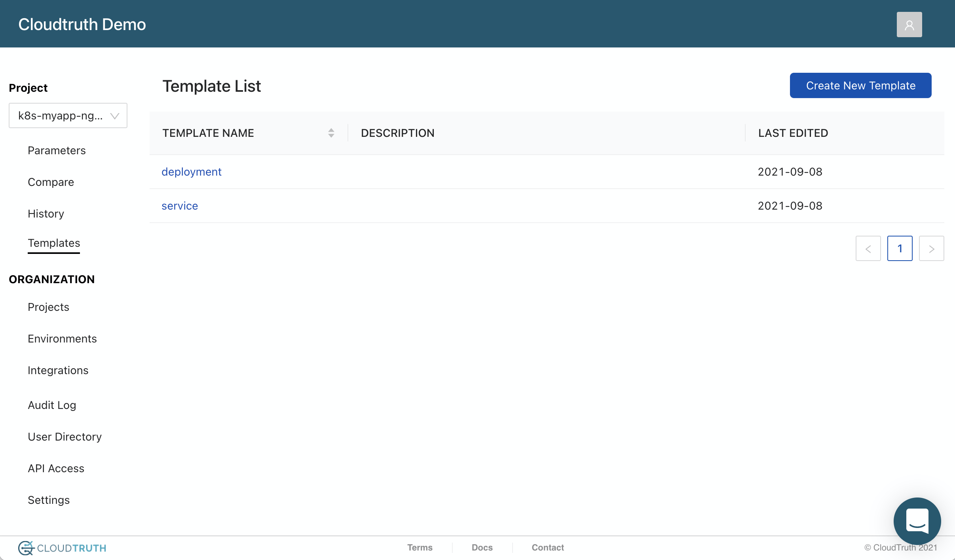The height and width of the screenshot is (560, 955).
Task: Click the Template List heading
Action: [212, 86]
